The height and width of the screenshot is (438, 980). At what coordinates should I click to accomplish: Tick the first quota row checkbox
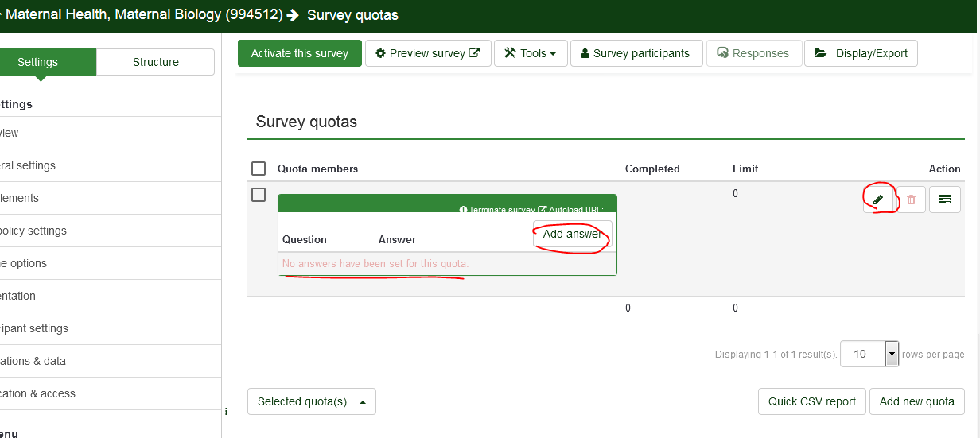[x=259, y=195]
